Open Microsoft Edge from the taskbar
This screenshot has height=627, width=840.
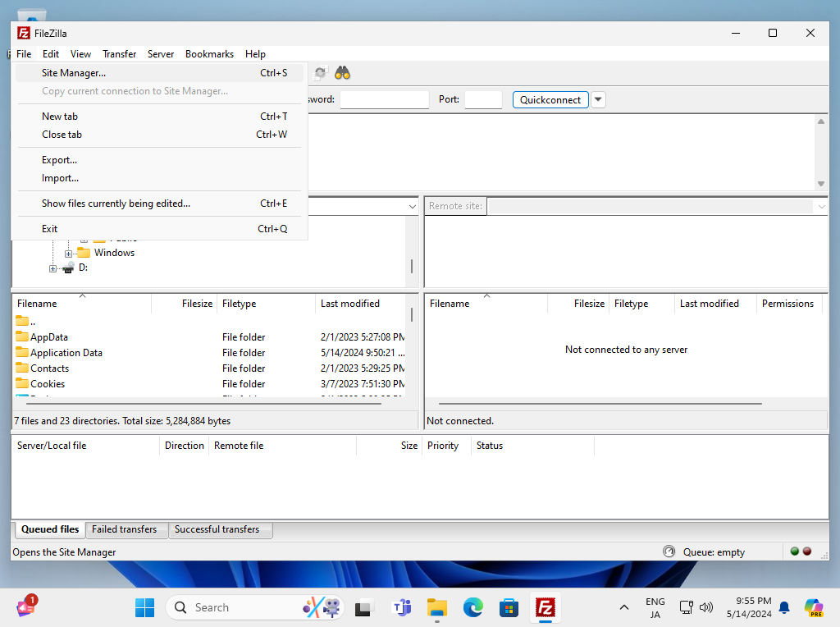[473, 607]
